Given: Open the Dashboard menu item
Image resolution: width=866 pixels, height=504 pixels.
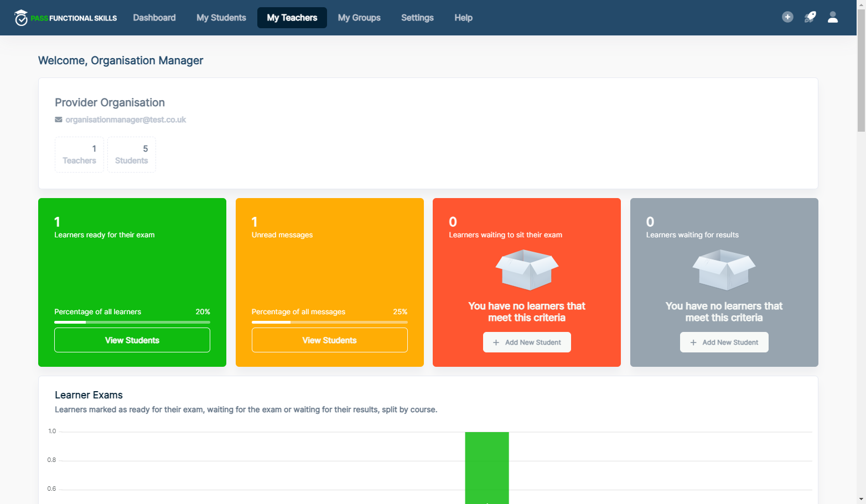Looking at the screenshot, I should coord(154,18).
